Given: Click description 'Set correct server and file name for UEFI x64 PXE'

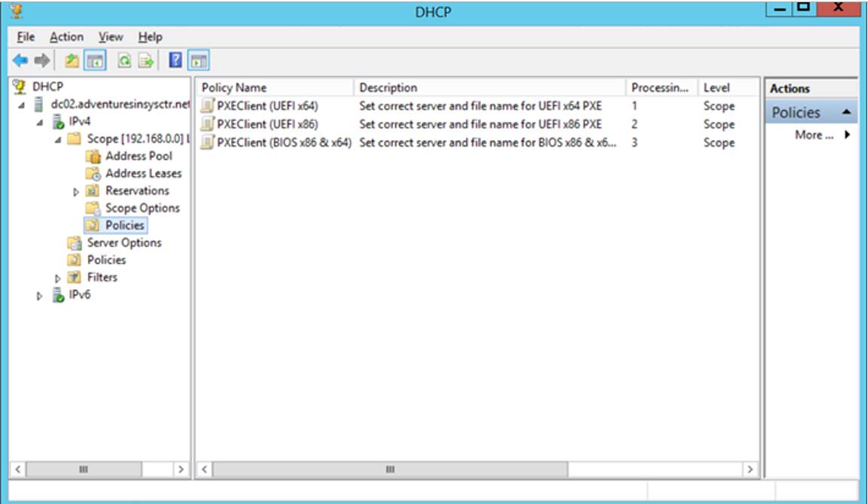Looking at the screenshot, I should coord(480,105).
